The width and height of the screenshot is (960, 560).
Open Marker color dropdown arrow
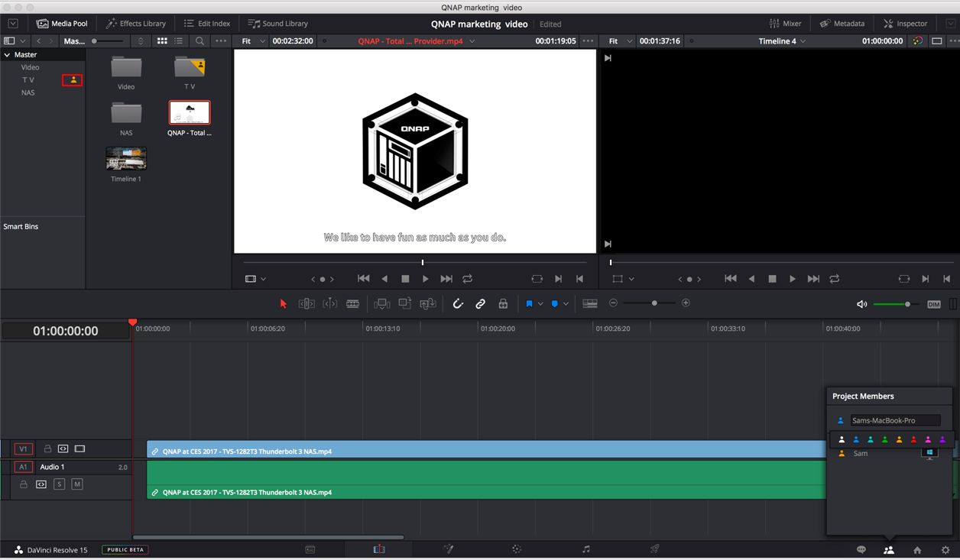click(x=566, y=304)
